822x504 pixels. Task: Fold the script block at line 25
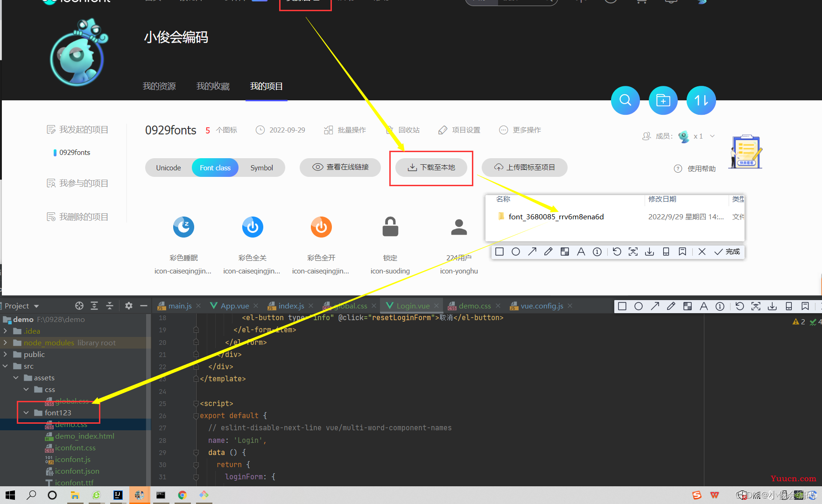tap(196, 403)
